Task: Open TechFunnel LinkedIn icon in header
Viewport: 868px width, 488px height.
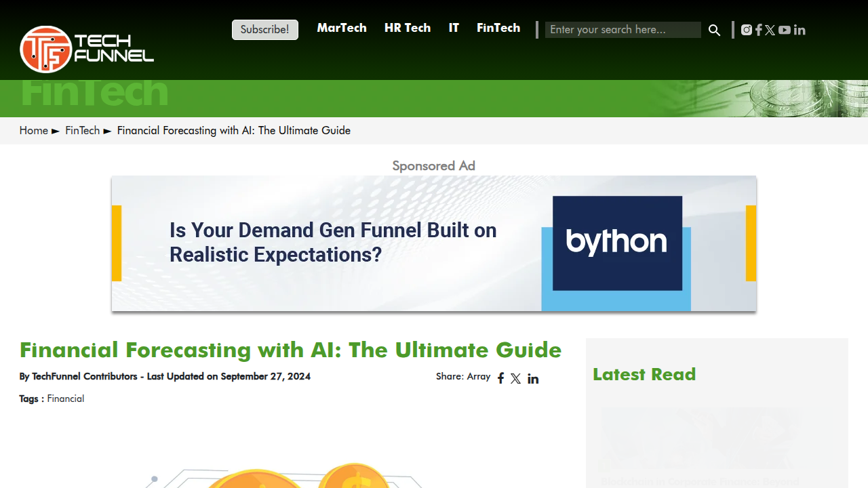Action: click(800, 30)
